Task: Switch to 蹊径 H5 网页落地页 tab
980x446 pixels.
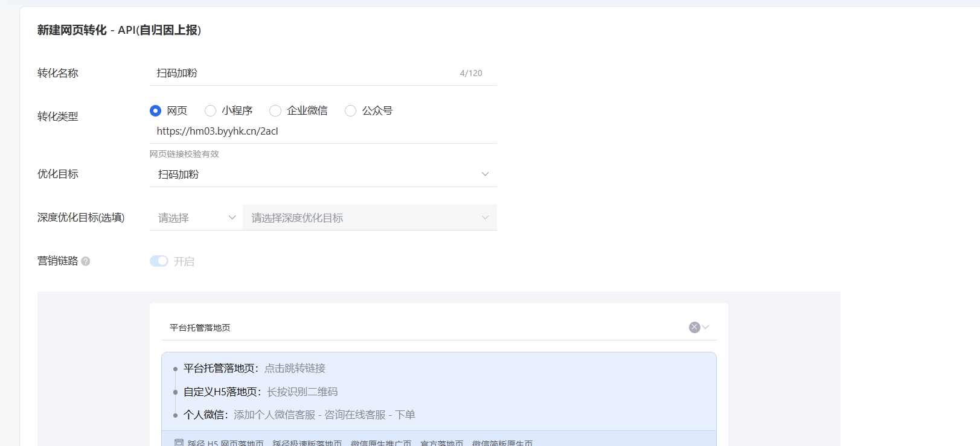Action: pyautogui.click(x=226, y=443)
